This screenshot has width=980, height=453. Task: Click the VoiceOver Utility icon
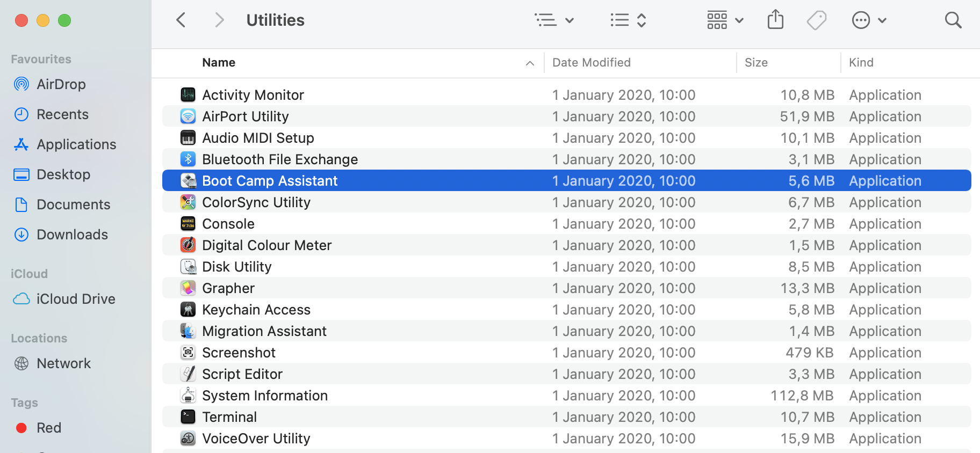pos(188,439)
